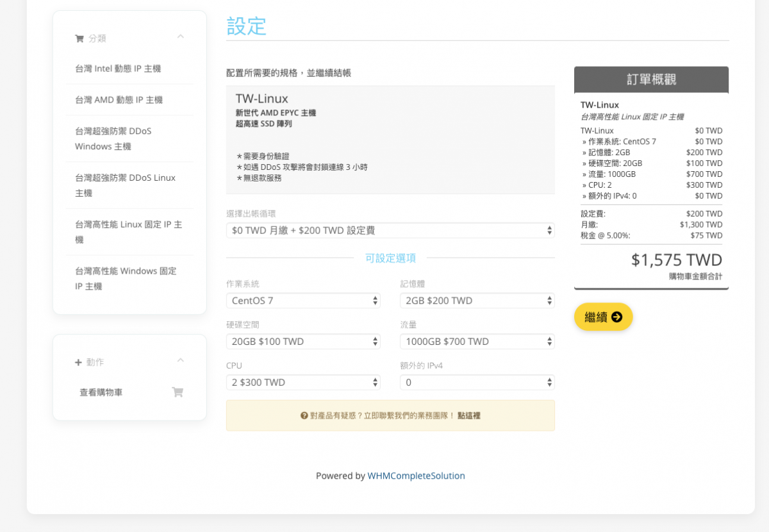769x532 pixels.
Task: Click the 點這裡 contact link
Action: point(468,415)
